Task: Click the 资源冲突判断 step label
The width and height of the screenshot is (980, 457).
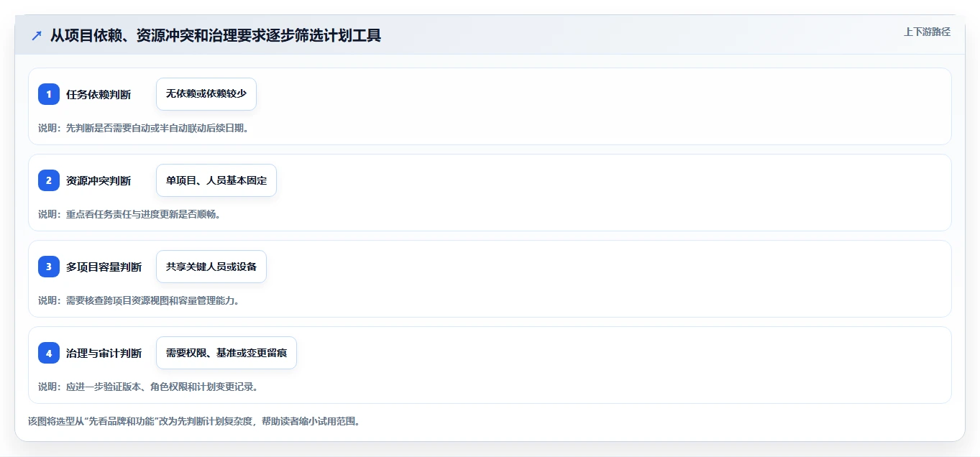Action: click(99, 180)
